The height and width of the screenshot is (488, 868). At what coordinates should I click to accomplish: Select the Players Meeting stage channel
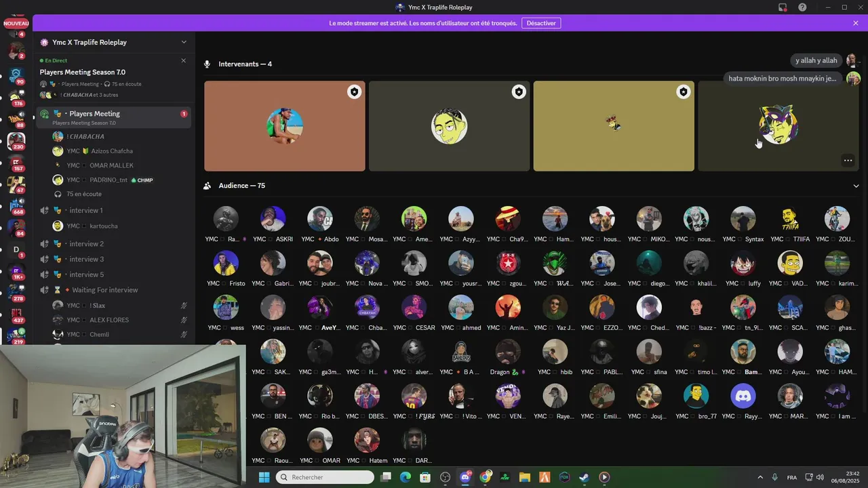tap(114, 117)
